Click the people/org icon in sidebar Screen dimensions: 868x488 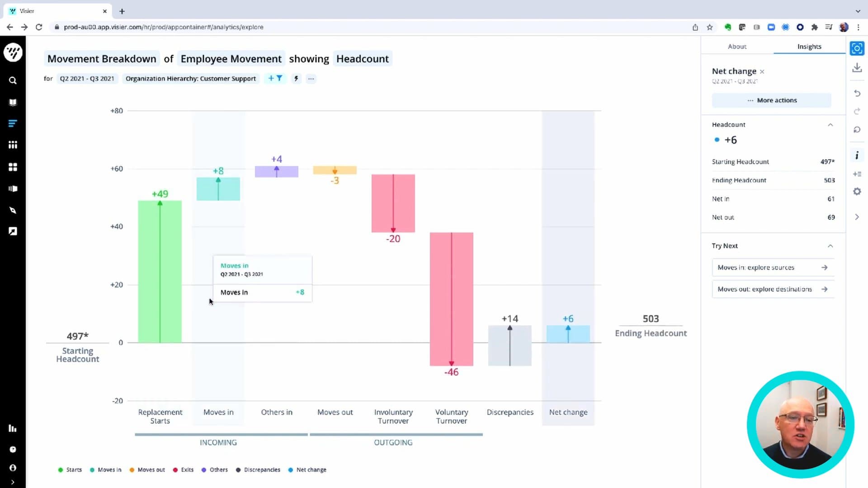13,145
